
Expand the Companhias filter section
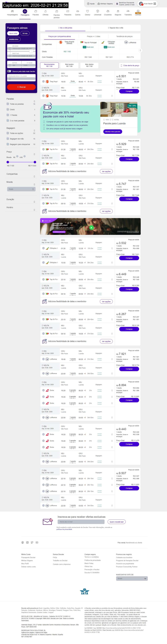[34, 177]
